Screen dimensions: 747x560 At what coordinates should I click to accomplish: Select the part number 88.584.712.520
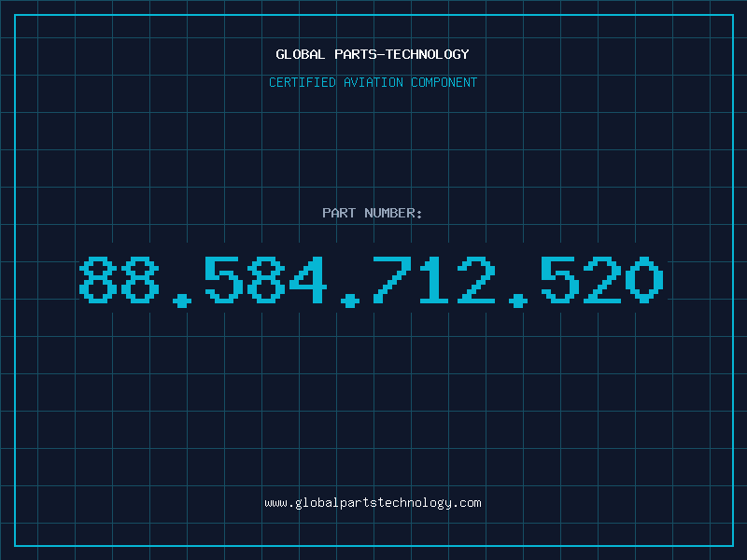coord(372,281)
